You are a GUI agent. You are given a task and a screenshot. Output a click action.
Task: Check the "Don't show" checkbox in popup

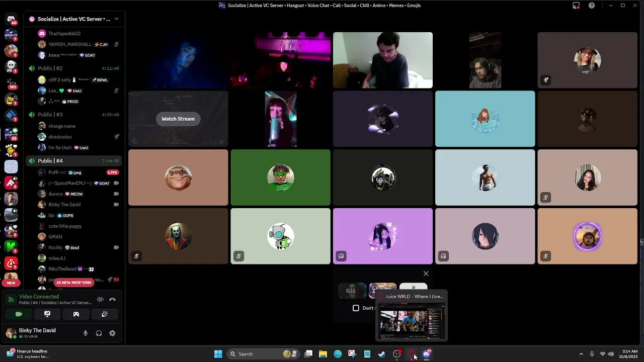tap(356, 308)
